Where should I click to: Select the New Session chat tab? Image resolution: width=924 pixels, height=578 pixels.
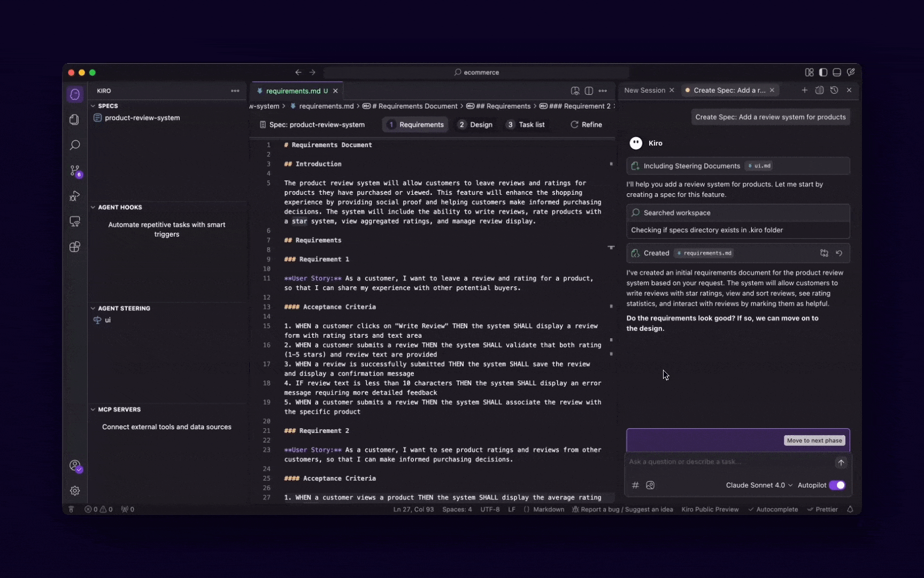pos(644,90)
